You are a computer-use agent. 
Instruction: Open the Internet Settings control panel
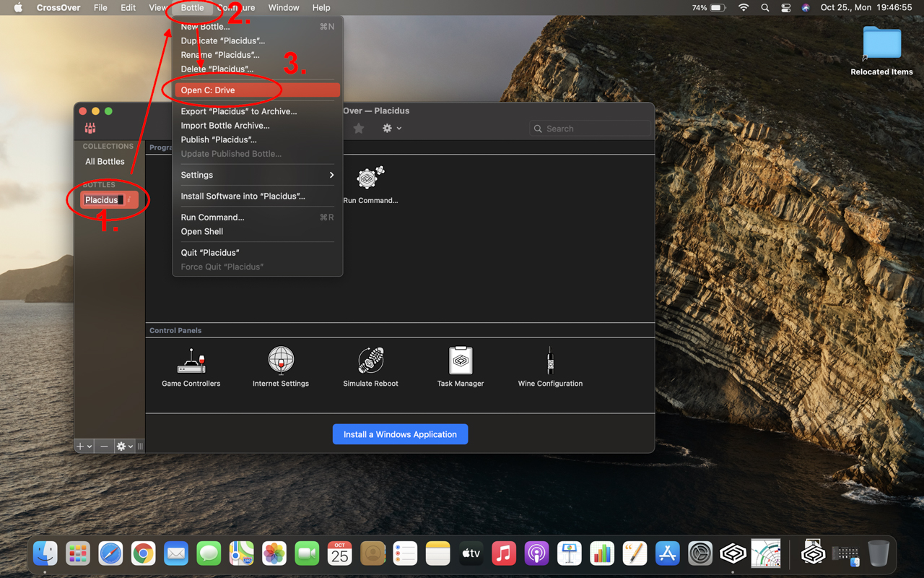(x=281, y=367)
